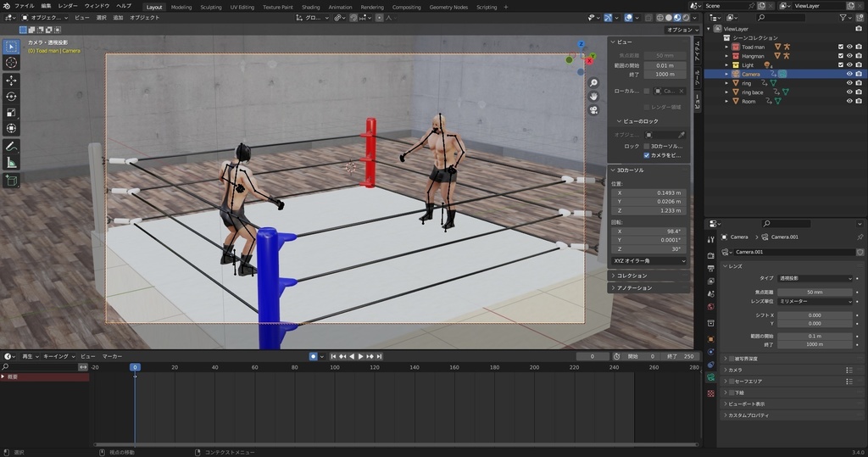Expand the ring bace object in outliner
The image size is (868, 457).
click(x=726, y=92)
